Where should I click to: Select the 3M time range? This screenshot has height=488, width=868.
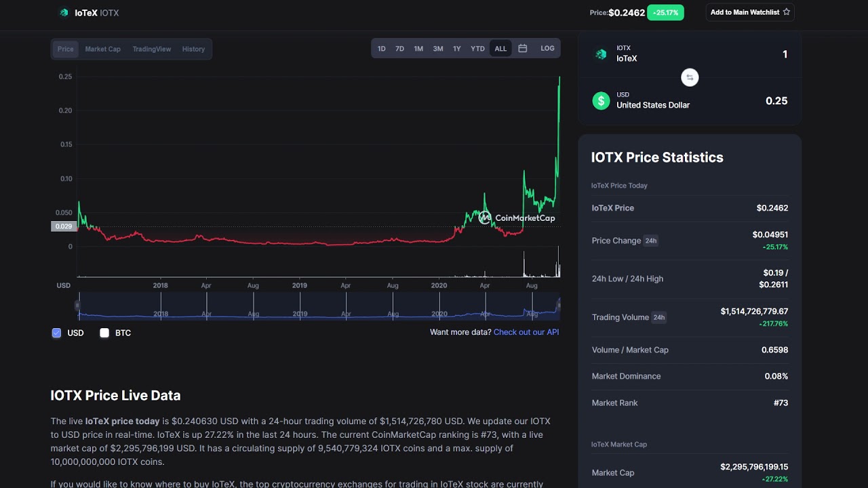[438, 49]
